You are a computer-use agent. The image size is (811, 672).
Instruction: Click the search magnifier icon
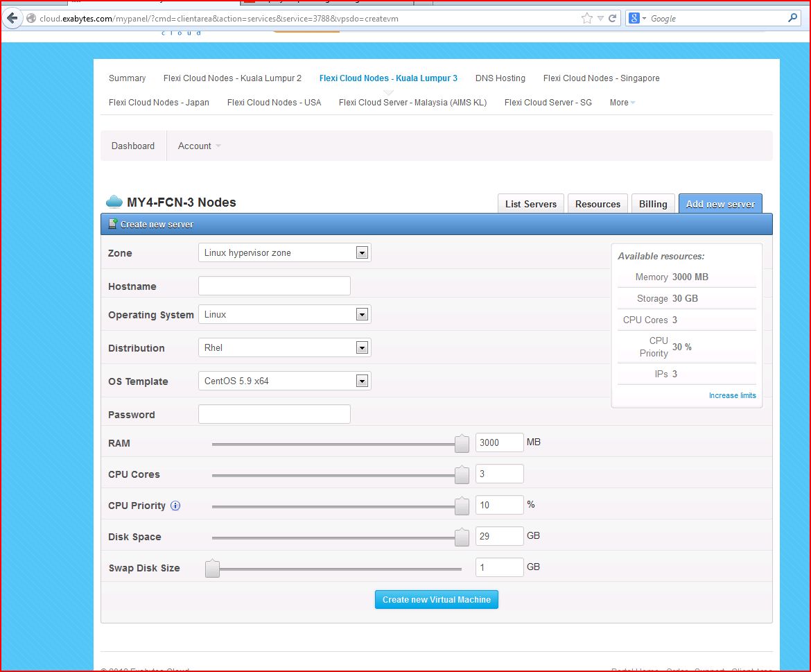point(792,18)
